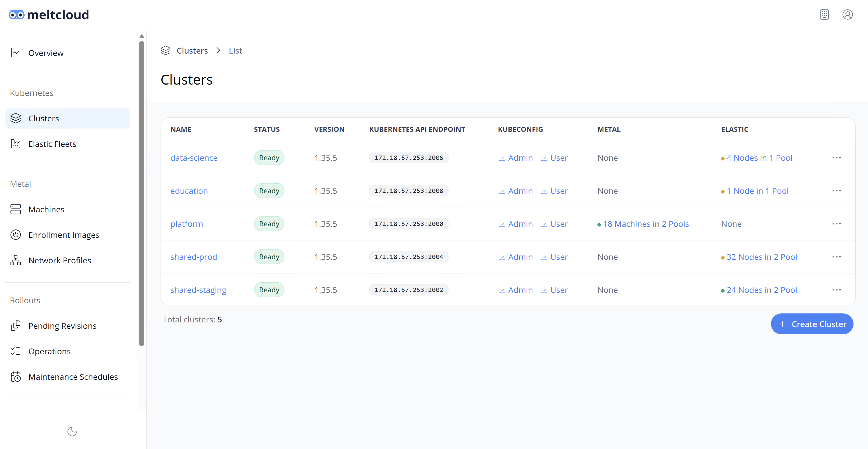Image resolution: width=868 pixels, height=449 pixels.
Task: Click Ready status badge for platform
Action: pos(269,224)
